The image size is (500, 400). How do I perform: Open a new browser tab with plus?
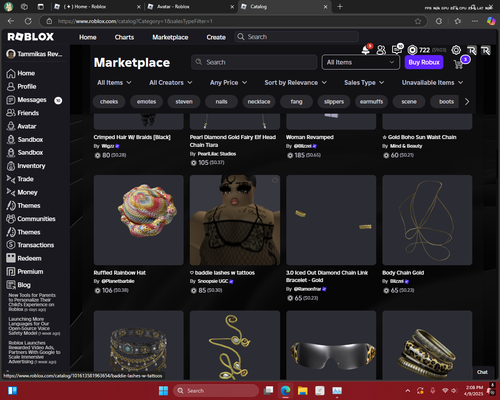[340, 7]
